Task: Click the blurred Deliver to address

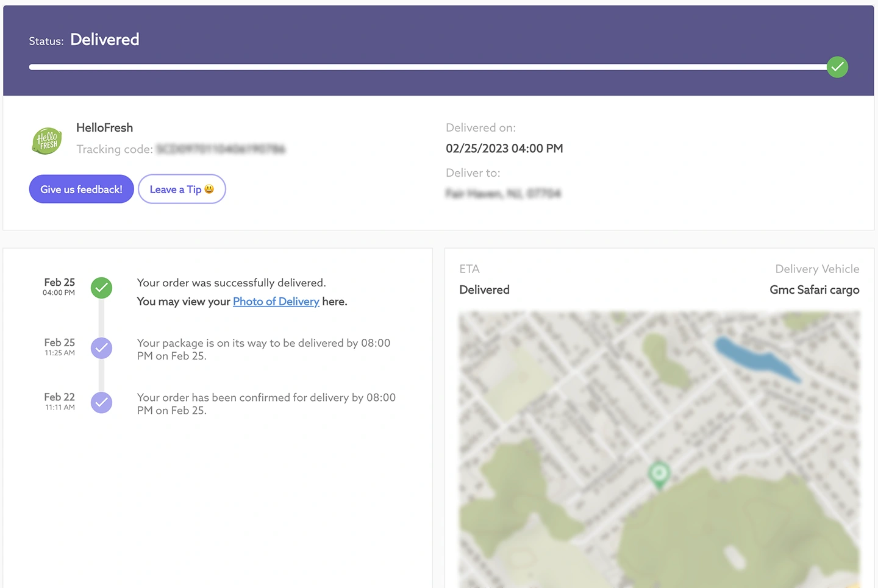Action: (x=503, y=194)
